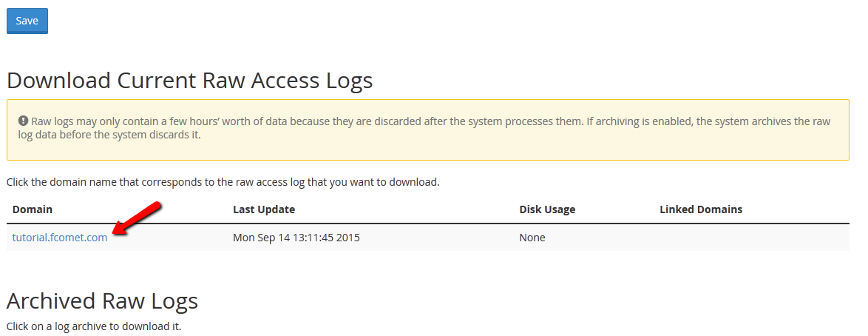The height and width of the screenshot is (336, 868).
Task: Click the Disk Usage column header
Action: coord(547,209)
